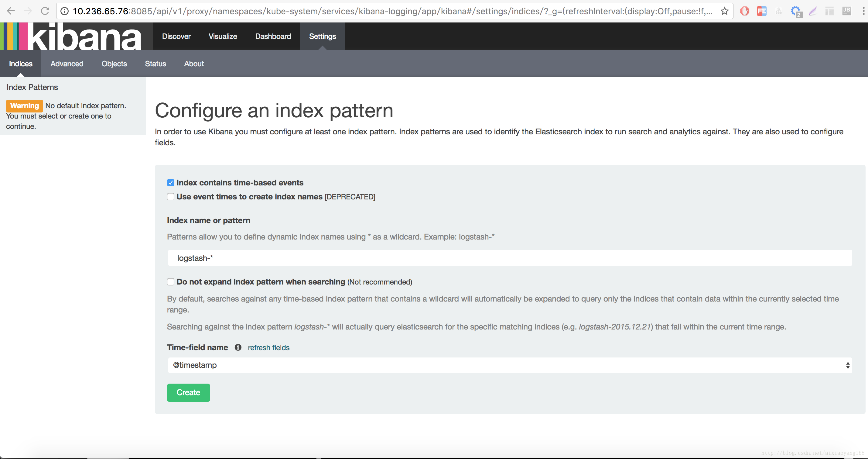This screenshot has width=868, height=459.
Task: Open the Discover tab
Action: 176,36
